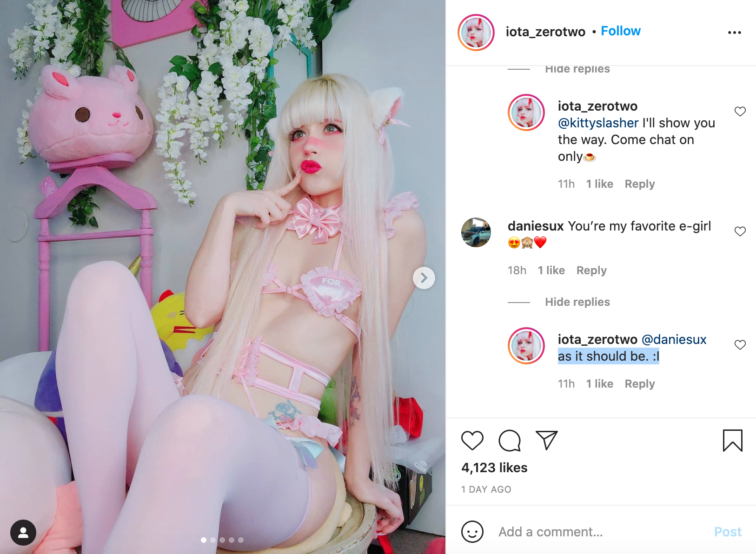This screenshot has width=756, height=554.
Task: Reply to daniesux comment
Action: click(x=591, y=270)
